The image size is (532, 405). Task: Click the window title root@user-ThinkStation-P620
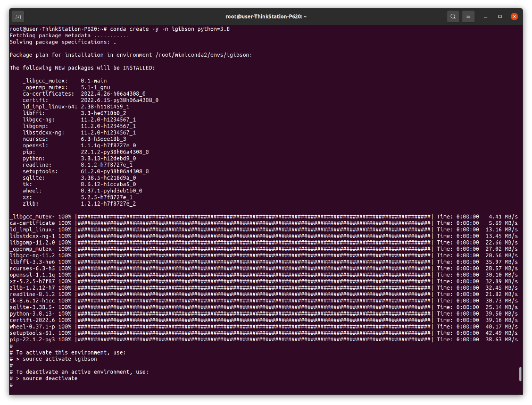[266, 16]
